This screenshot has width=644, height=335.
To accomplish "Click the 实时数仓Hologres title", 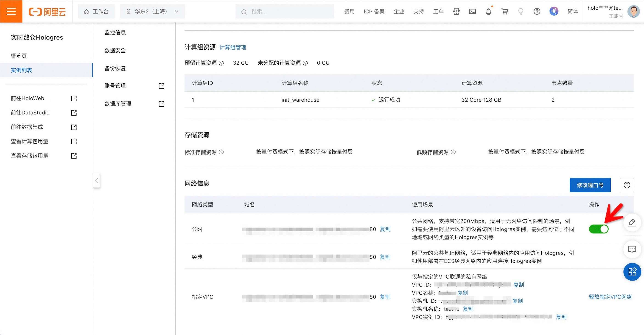I will point(37,37).
